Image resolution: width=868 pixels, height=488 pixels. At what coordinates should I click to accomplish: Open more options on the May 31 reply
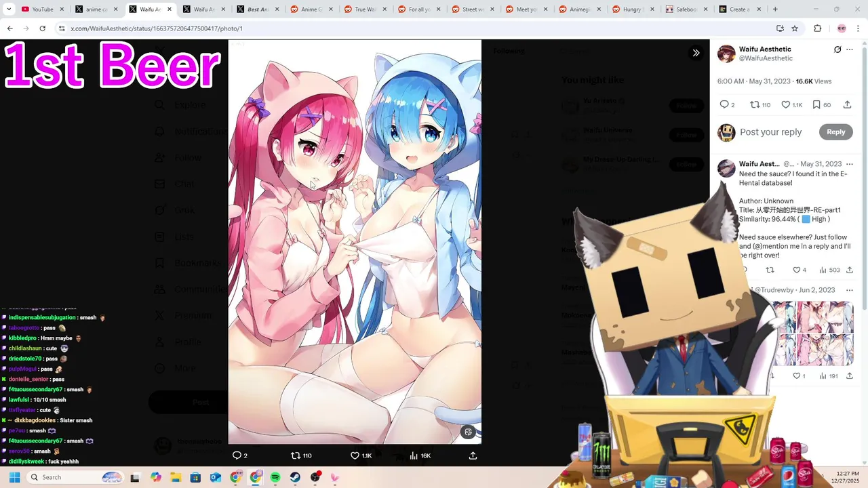tap(850, 164)
